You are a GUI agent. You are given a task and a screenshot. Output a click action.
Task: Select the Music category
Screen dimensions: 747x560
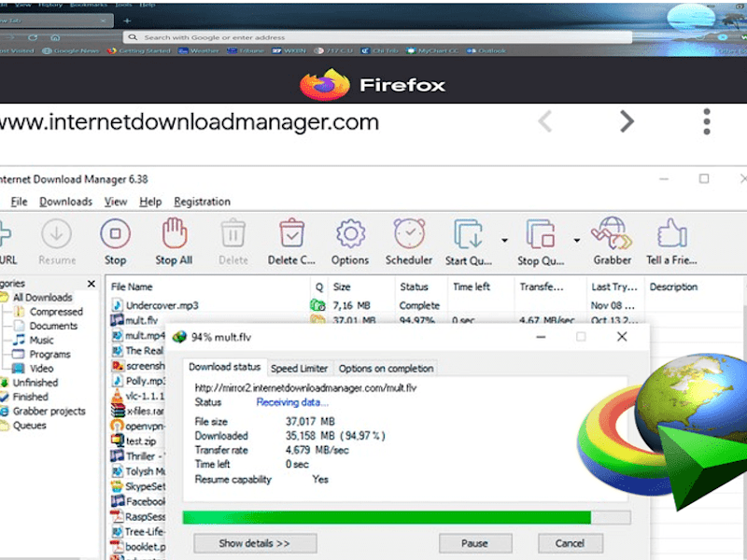pyautogui.click(x=41, y=340)
